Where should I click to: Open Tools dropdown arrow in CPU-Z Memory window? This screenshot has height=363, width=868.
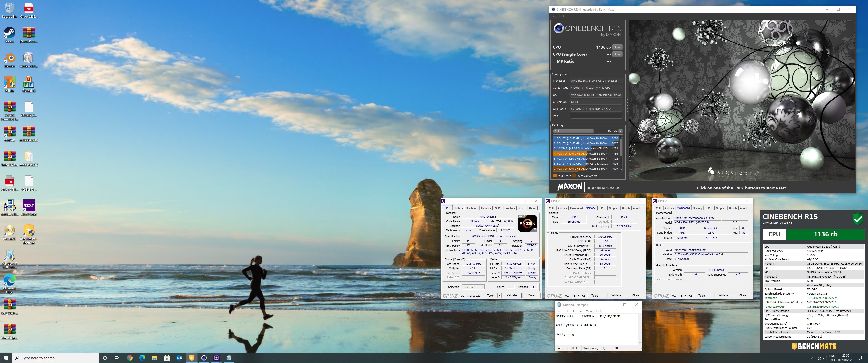click(x=604, y=295)
